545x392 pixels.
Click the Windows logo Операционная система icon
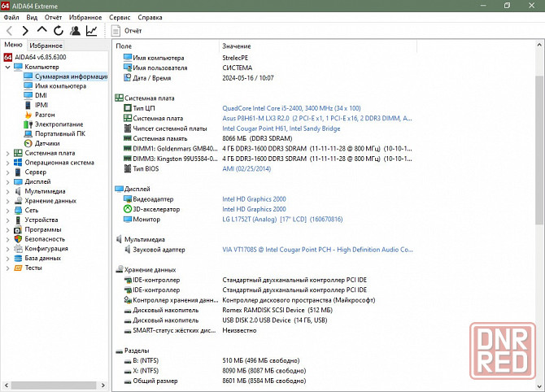18,163
